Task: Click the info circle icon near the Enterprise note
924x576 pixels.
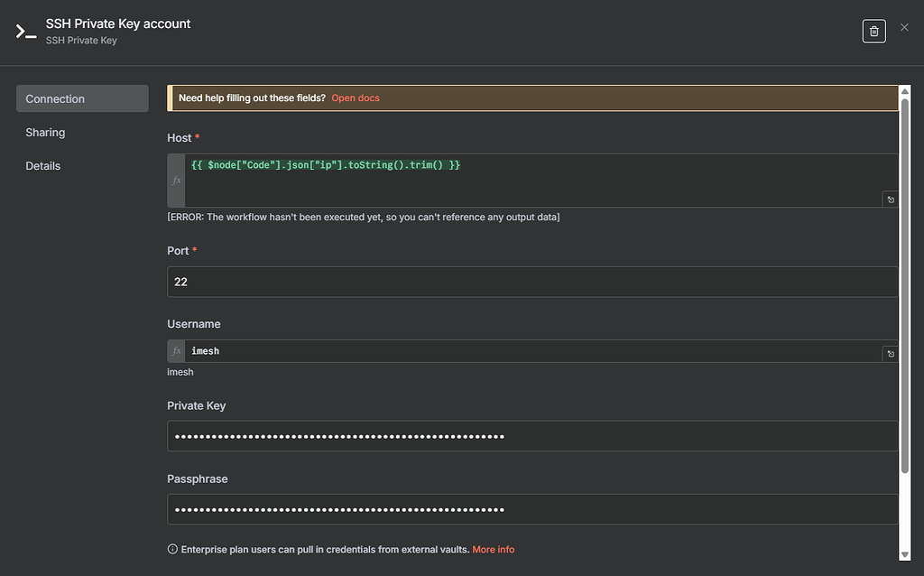Action: 171,549
